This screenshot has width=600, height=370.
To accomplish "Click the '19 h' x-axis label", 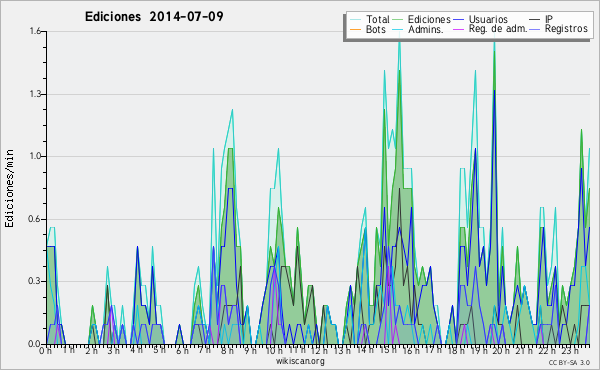I will tap(478, 350).
